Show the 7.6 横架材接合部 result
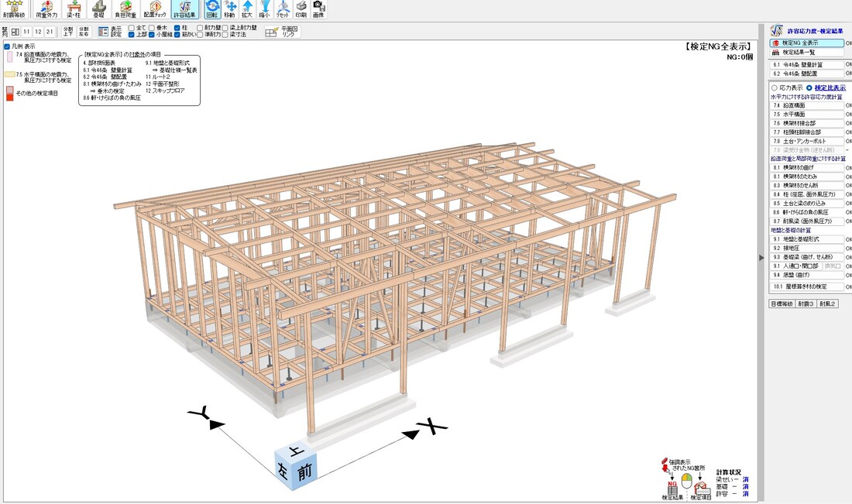Viewport: 852px width, 504px height. tap(807, 123)
